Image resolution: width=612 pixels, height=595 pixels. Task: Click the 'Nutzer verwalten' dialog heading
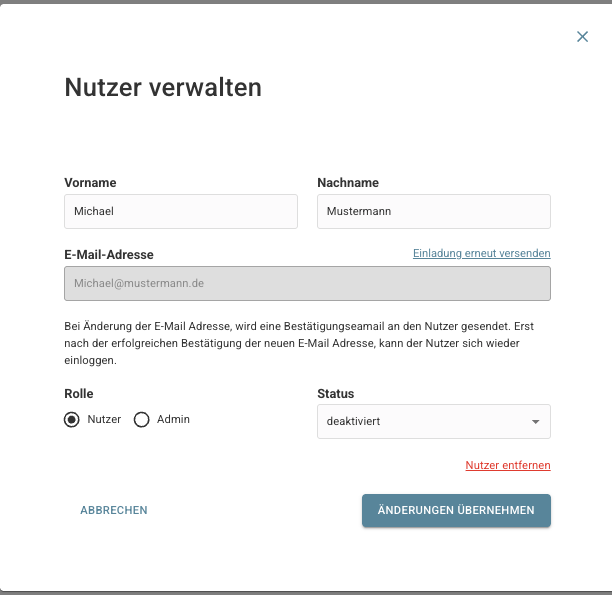163,87
